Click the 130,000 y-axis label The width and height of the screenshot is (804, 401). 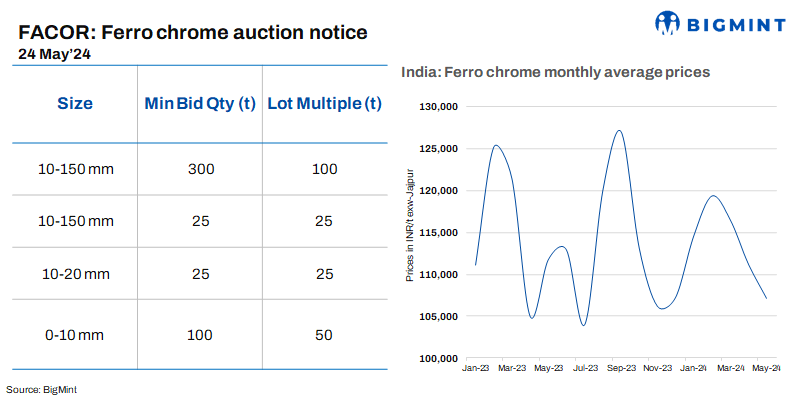coord(438,107)
